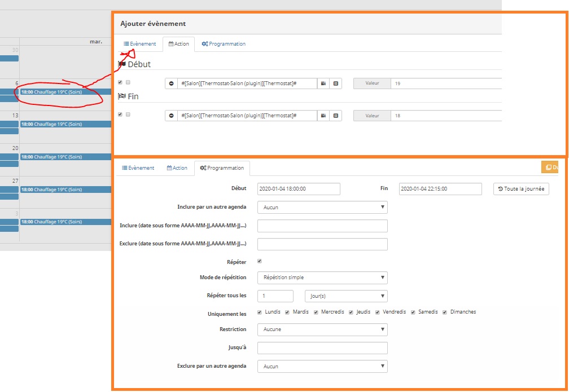Select the lower Action tab
This screenshot has width=569, height=392.
[177, 168]
